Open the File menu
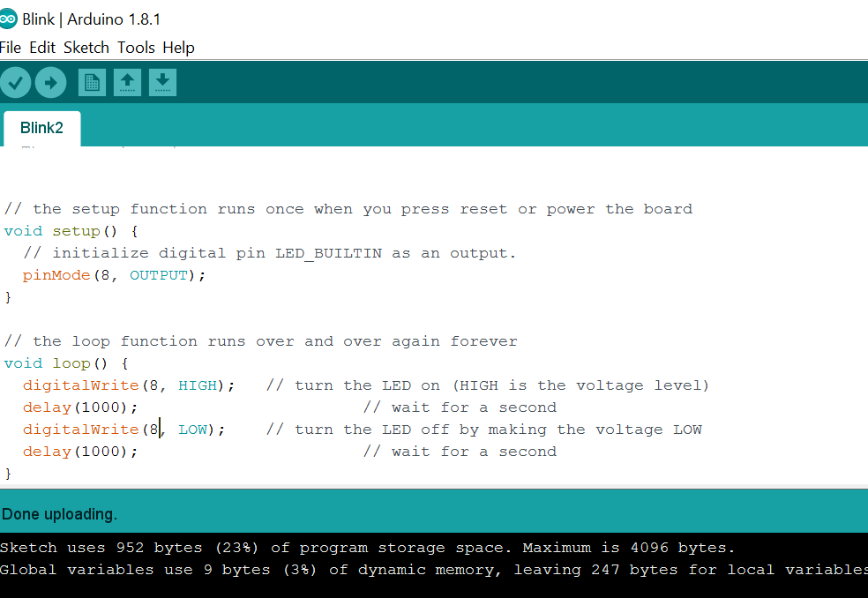The height and width of the screenshot is (598, 868). [10, 48]
